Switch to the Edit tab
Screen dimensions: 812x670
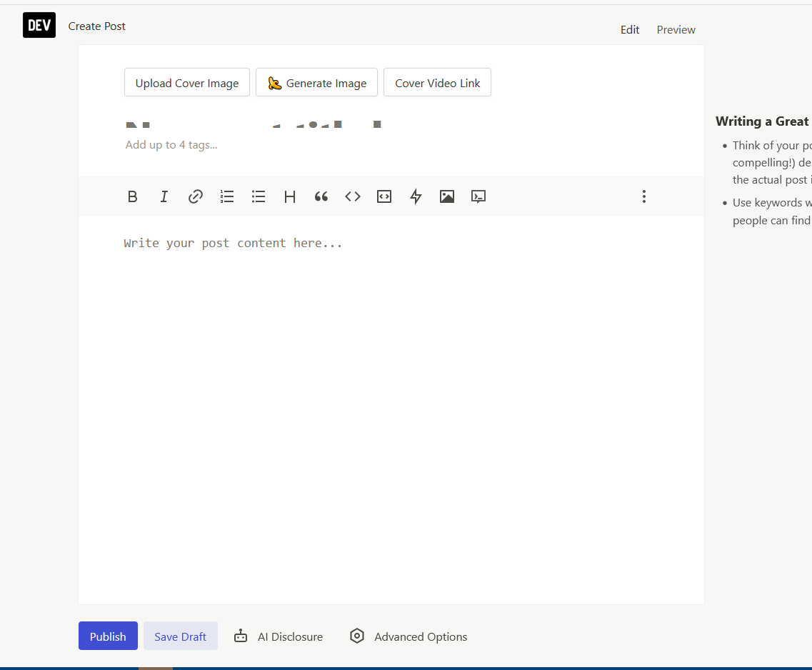click(x=630, y=30)
